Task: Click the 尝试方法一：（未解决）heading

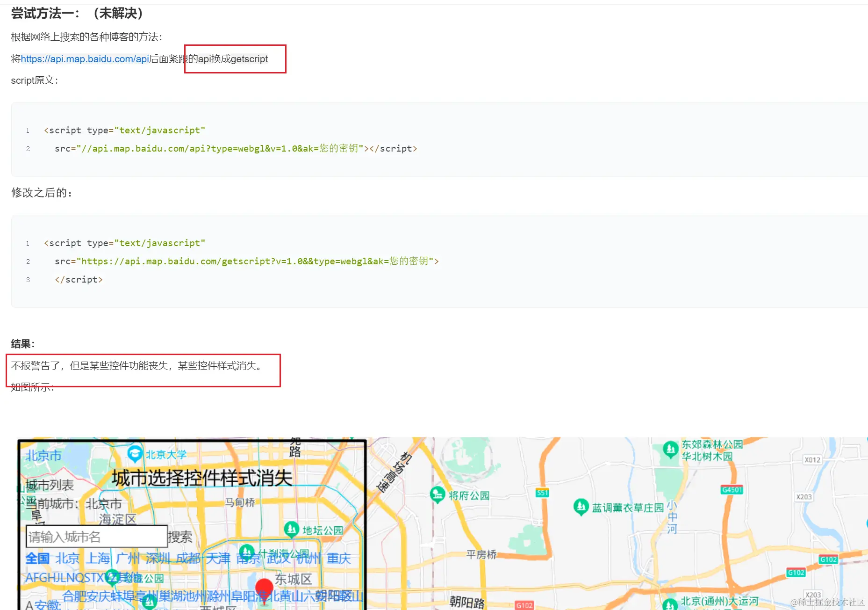Action: pos(78,13)
